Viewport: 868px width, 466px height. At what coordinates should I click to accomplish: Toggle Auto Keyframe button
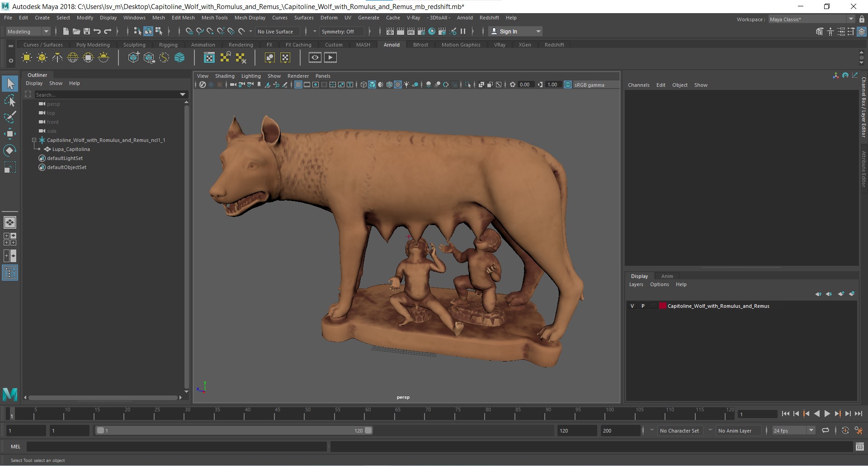tap(845, 430)
